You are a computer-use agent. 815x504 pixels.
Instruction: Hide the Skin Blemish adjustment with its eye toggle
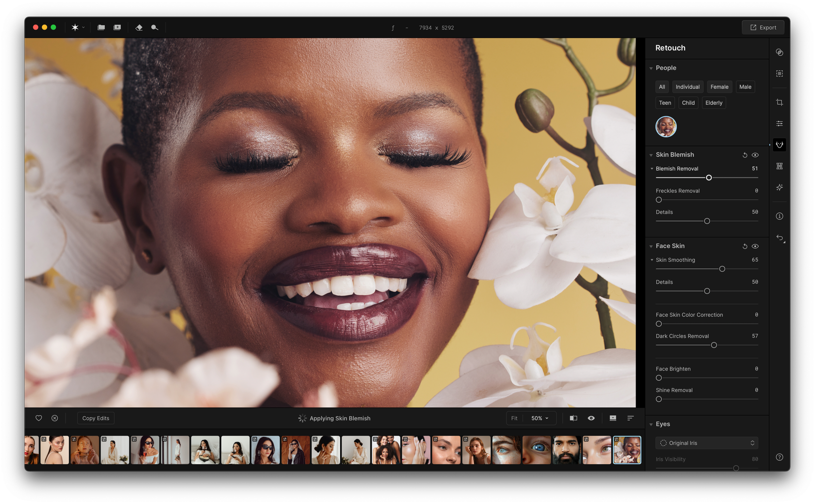(755, 155)
